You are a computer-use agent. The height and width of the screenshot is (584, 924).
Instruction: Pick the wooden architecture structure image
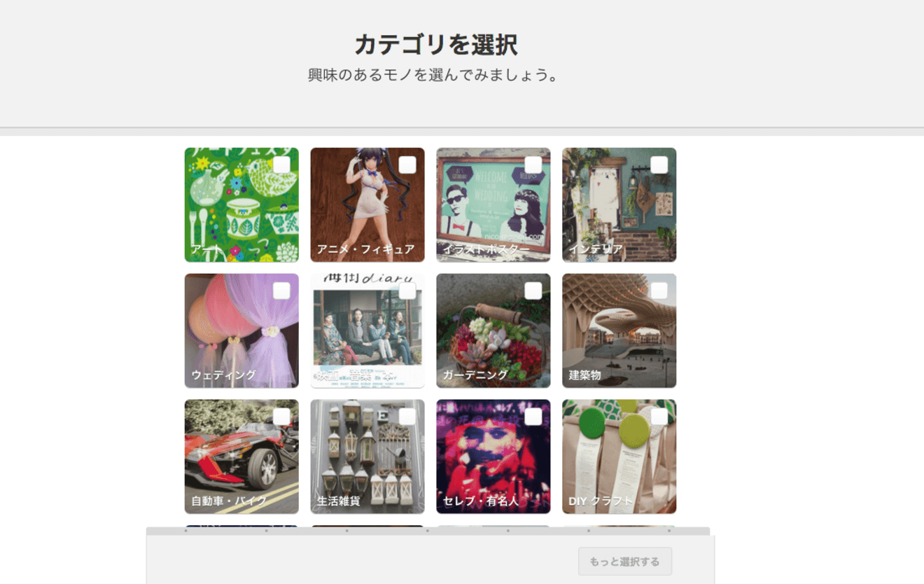(x=619, y=331)
